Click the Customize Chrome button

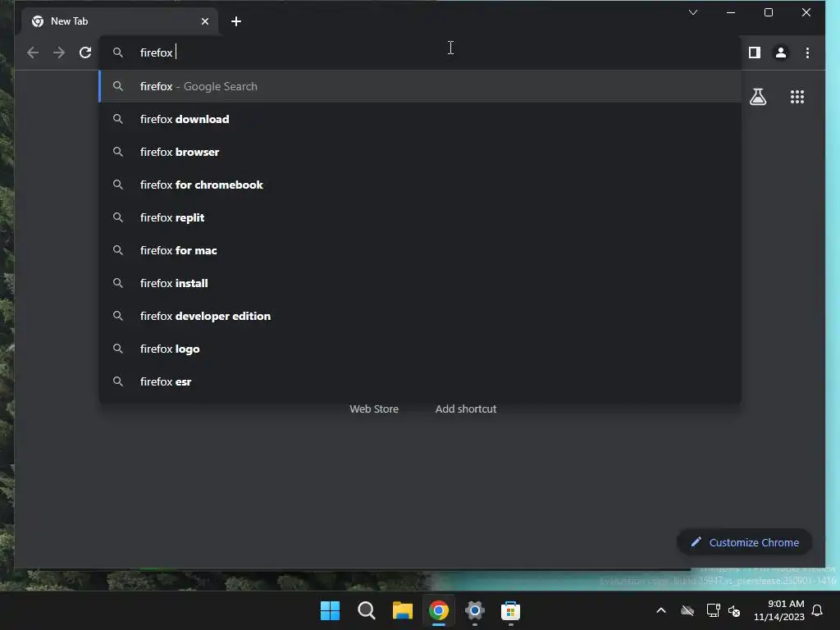745,542
